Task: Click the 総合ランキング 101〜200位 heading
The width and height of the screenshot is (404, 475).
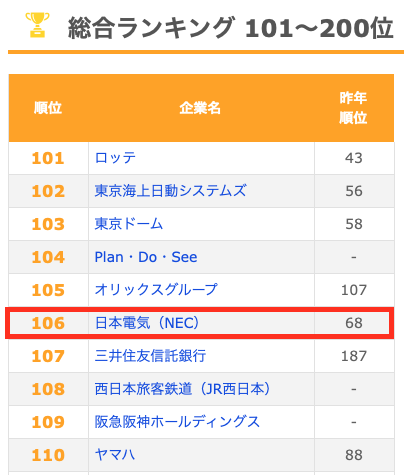Action: click(231, 28)
